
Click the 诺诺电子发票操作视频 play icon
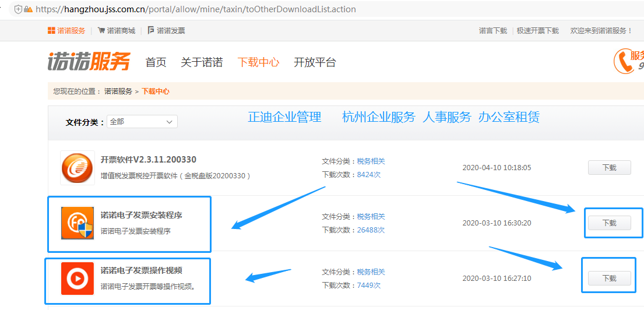(x=78, y=279)
